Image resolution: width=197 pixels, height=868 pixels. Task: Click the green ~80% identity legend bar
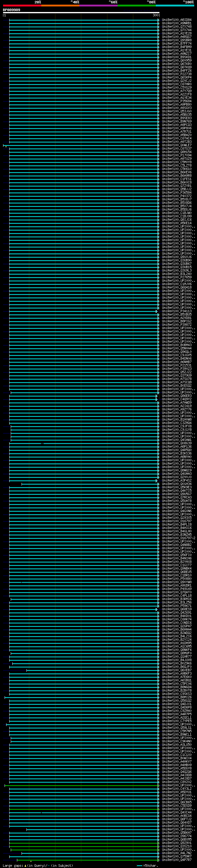point(137,6)
